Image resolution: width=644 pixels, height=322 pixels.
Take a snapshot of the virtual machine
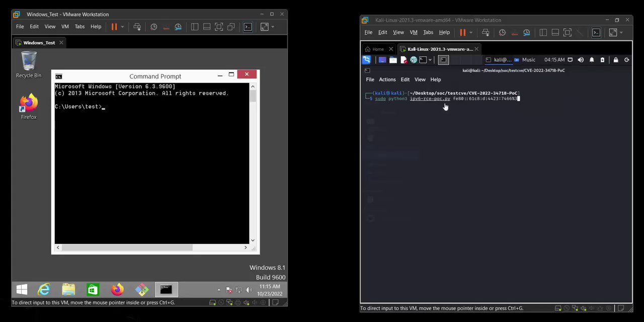coord(154,27)
